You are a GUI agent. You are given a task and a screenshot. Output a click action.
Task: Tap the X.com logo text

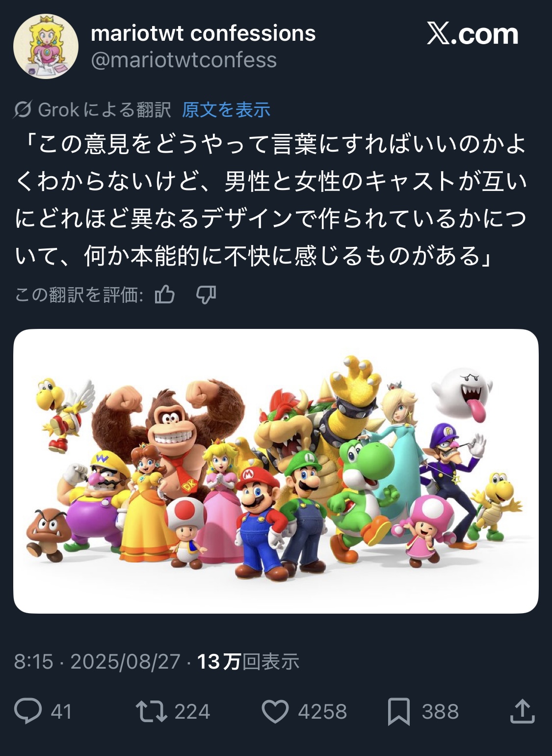pos(473,34)
